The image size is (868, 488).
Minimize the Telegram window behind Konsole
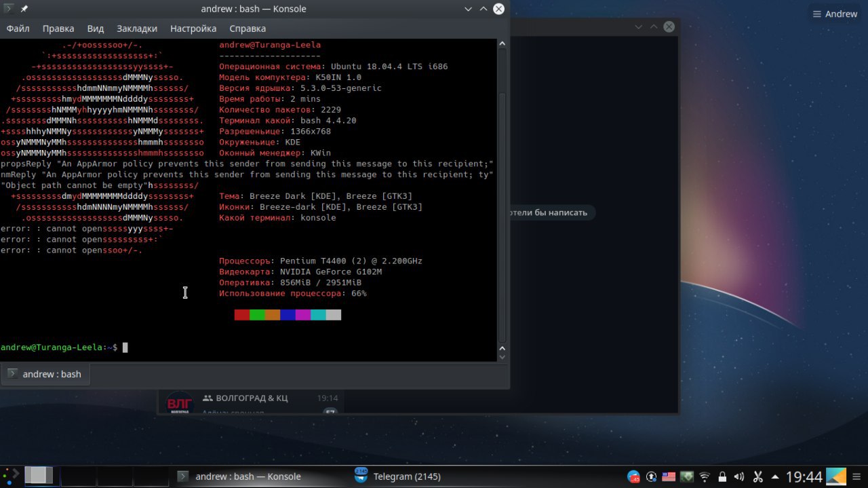[x=639, y=26]
